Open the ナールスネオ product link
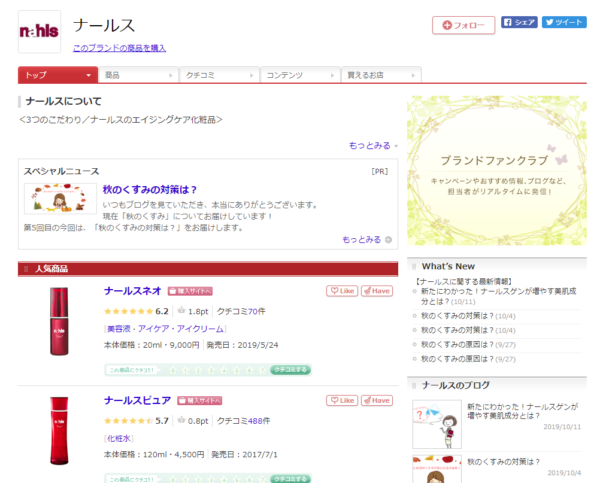Viewport: 600px width, 483px height. point(133,291)
